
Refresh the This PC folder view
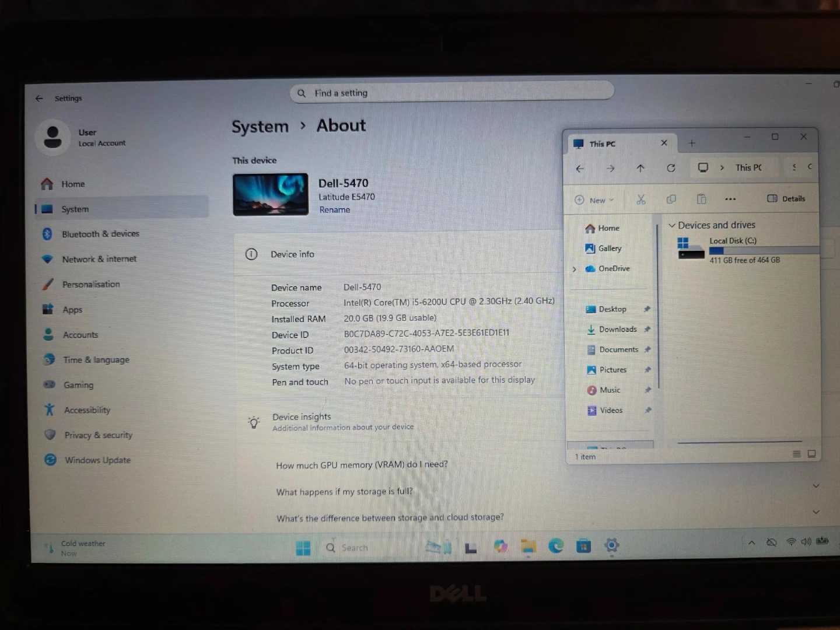click(x=671, y=168)
